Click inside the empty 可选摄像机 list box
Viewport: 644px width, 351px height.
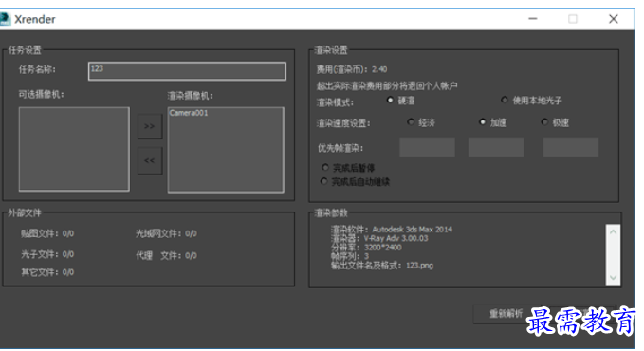74,149
